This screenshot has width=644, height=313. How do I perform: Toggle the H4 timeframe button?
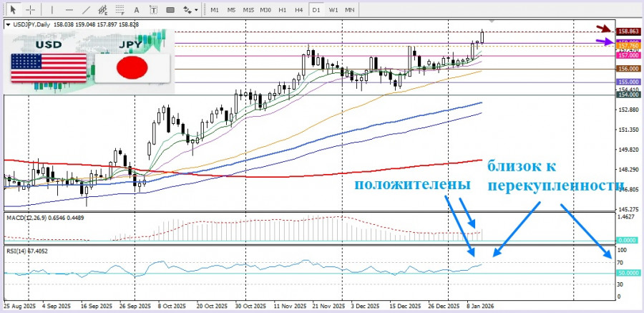pos(299,10)
